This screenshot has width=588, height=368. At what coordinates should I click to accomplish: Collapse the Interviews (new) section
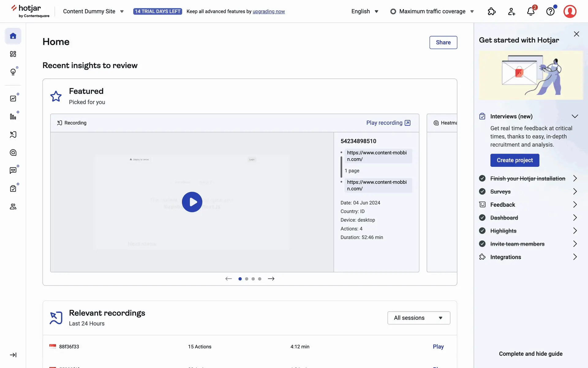click(575, 116)
